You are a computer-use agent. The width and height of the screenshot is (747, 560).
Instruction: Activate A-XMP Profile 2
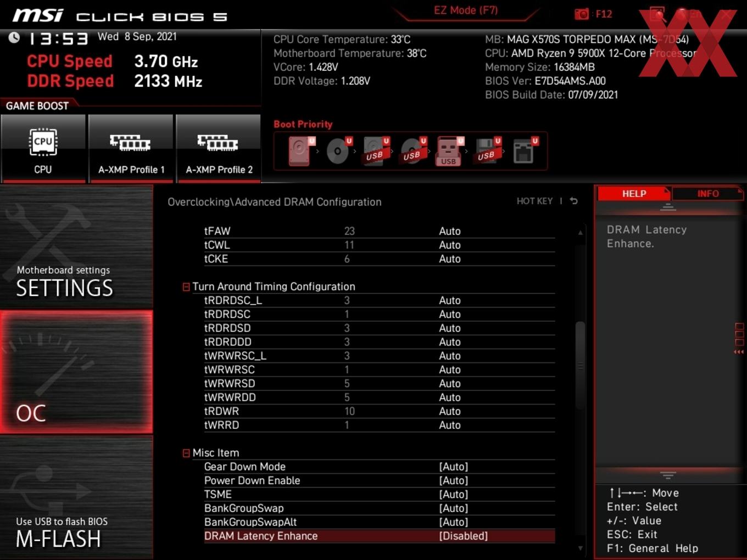pyautogui.click(x=219, y=148)
